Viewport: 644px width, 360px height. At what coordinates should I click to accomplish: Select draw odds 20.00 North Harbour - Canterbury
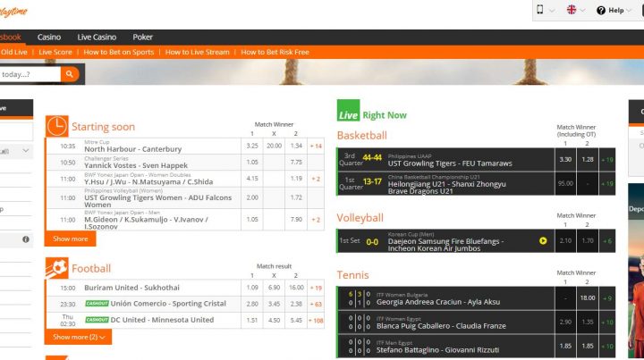coord(274,146)
